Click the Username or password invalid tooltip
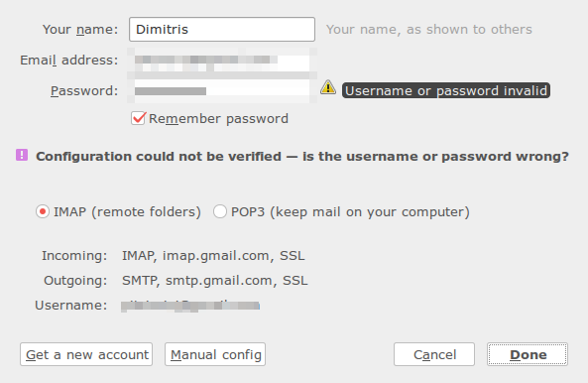Viewport: 588px width, 383px height. coord(446,90)
